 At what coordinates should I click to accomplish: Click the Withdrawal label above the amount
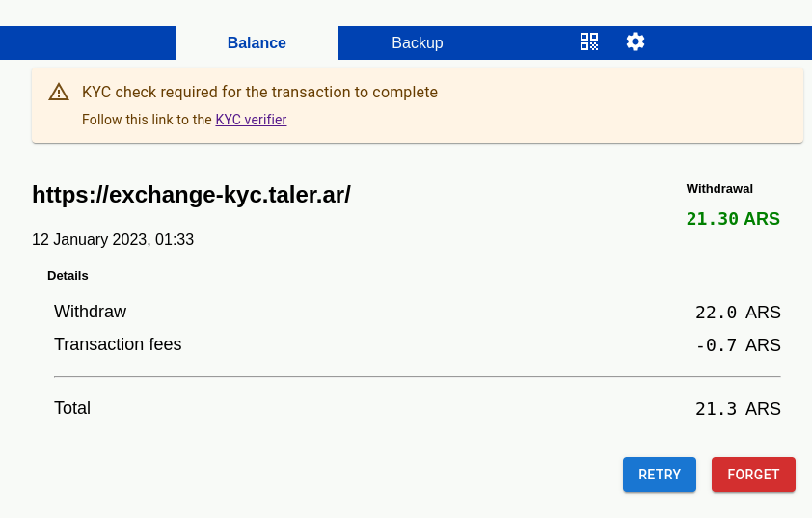pos(719,189)
